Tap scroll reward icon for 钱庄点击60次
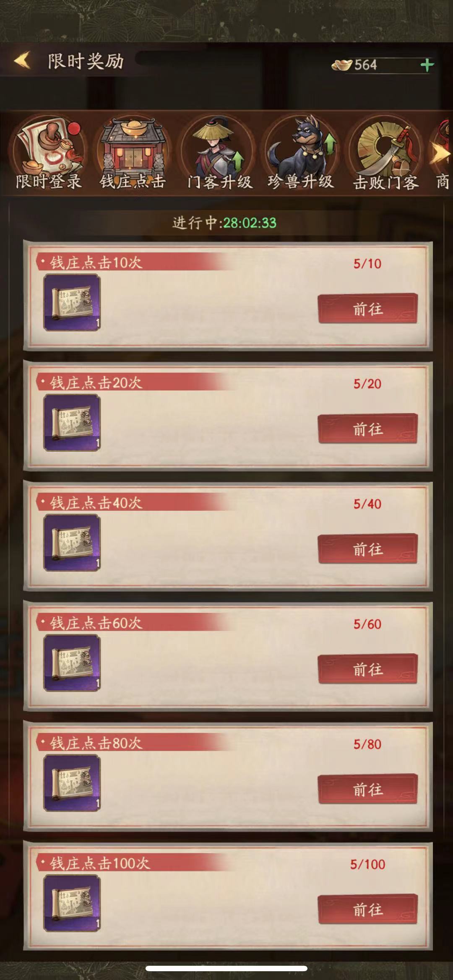The image size is (453, 980). [72, 663]
